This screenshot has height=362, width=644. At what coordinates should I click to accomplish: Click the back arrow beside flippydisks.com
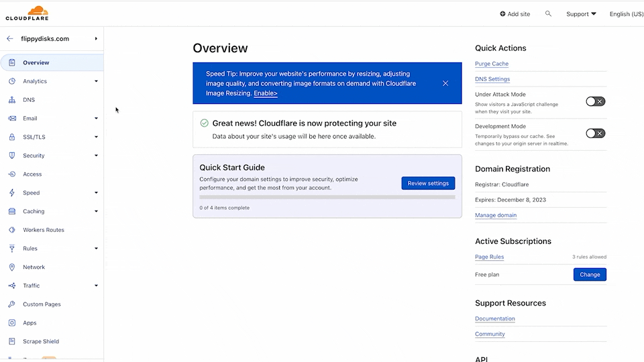[10, 39]
